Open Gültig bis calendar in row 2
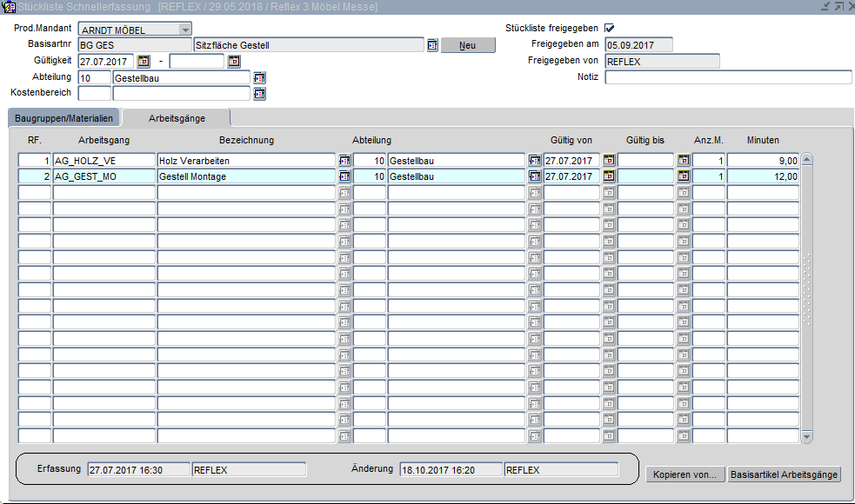Viewport: 855px width, 504px height. click(684, 176)
